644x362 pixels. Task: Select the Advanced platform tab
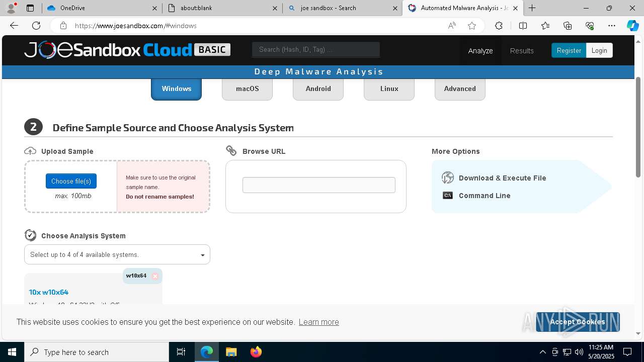tap(460, 89)
